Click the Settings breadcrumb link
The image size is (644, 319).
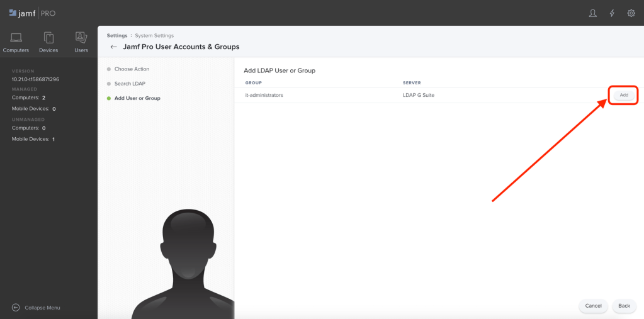[x=116, y=36]
